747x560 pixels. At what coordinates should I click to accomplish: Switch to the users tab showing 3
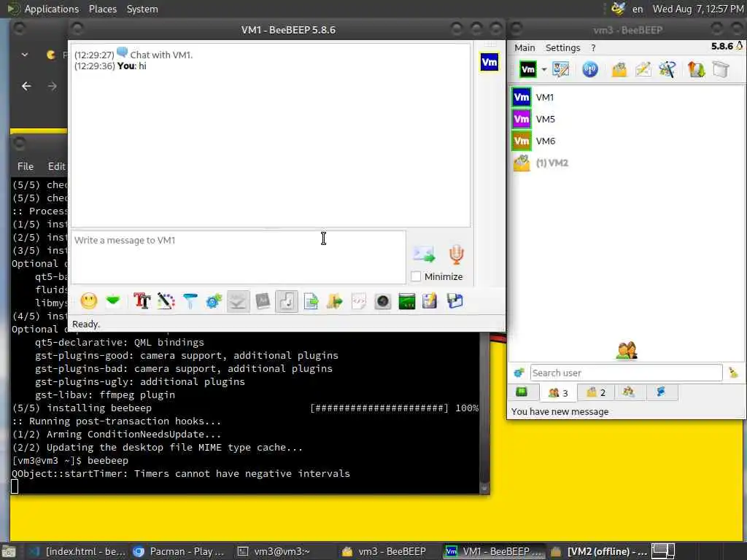(558, 392)
